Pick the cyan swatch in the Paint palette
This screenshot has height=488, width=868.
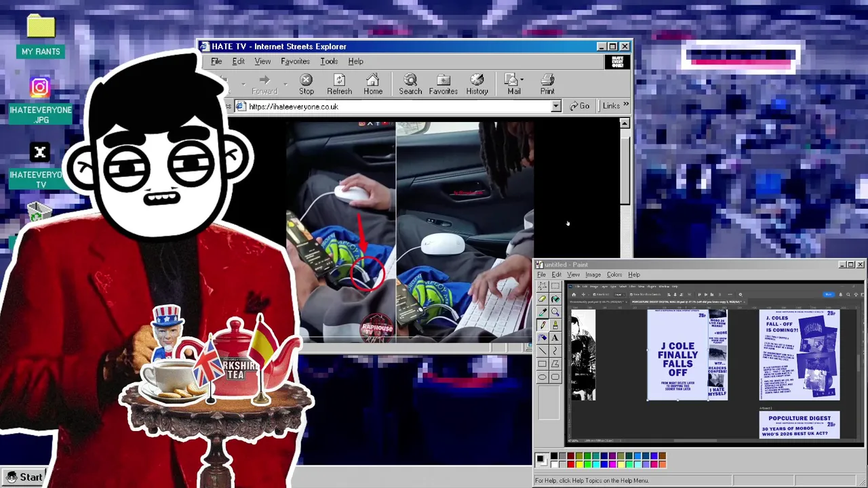[x=595, y=464]
